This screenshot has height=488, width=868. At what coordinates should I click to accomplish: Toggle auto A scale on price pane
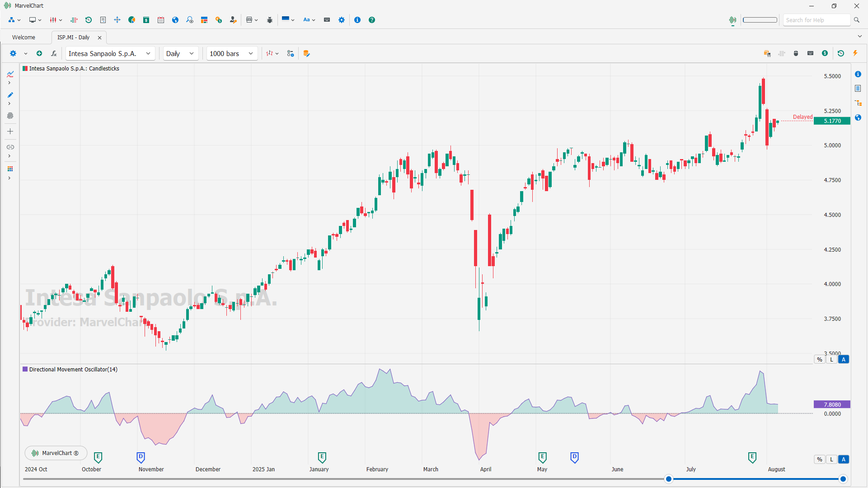[x=844, y=360]
